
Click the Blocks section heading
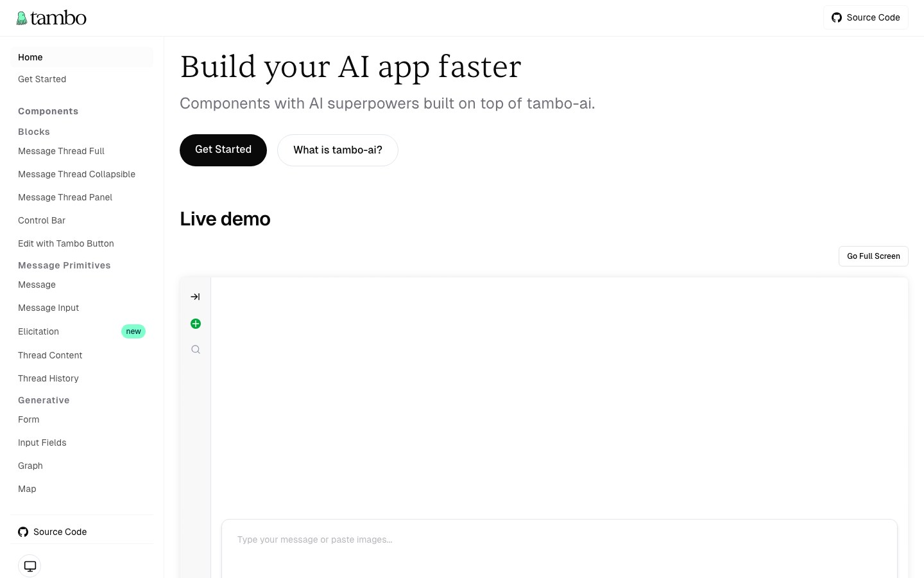coord(34,132)
